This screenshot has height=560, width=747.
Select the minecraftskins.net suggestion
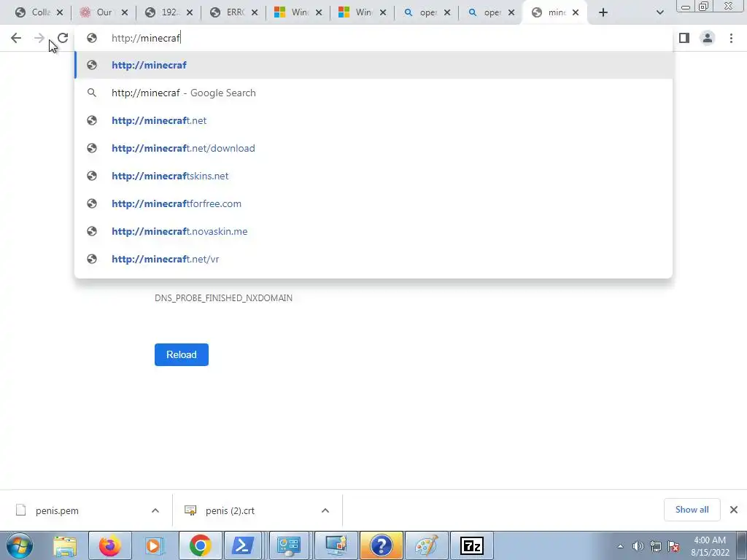coord(373,176)
